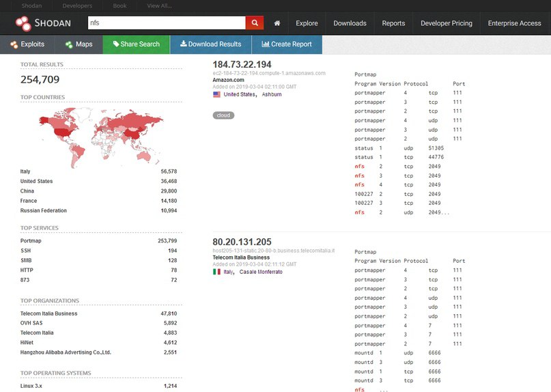Filter by Russian Federation in Top Countries
551x392 pixels.
(x=44, y=210)
